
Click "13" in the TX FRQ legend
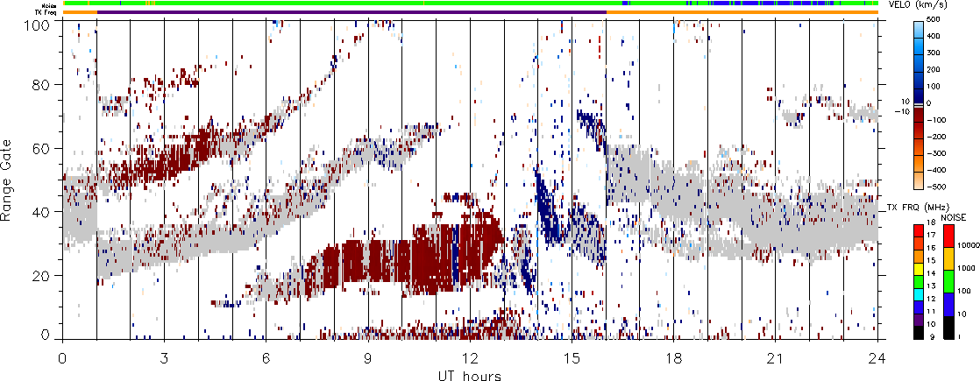[x=933, y=286]
